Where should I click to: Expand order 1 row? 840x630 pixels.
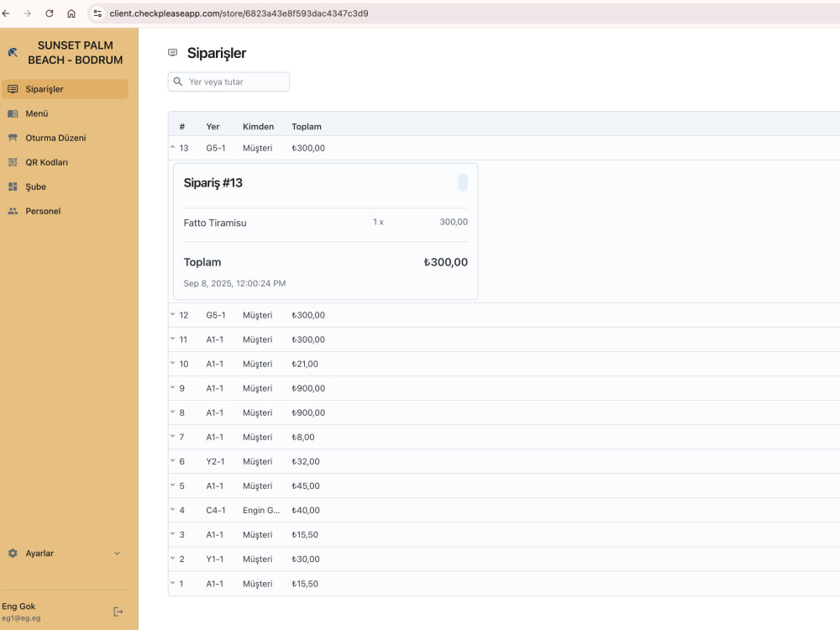(172, 582)
